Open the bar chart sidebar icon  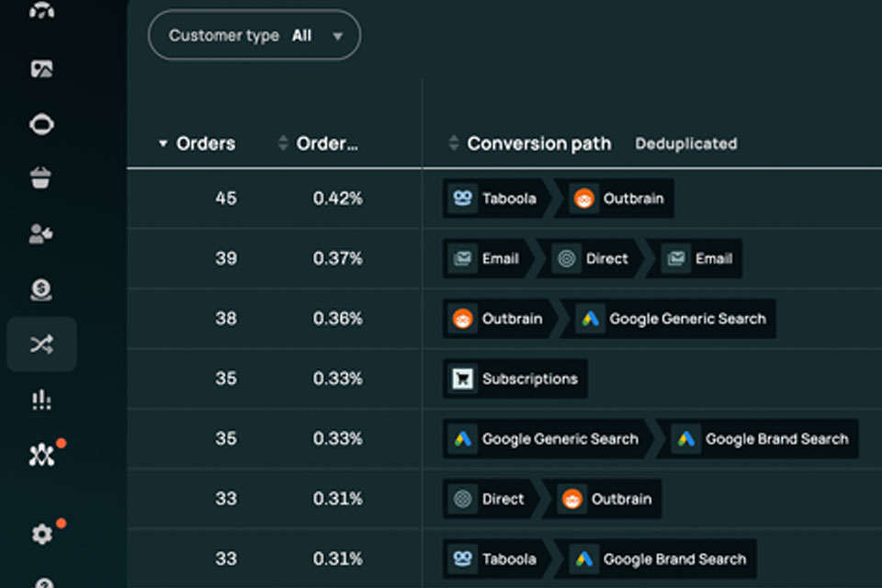tap(41, 400)
